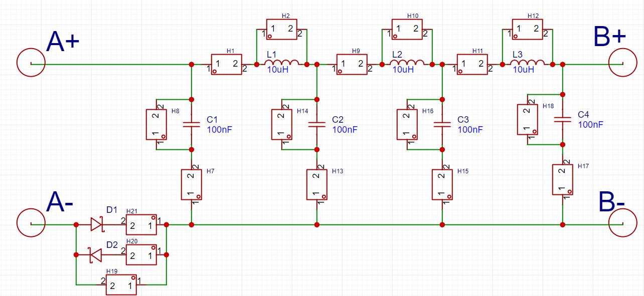Select the C2 capacitor symbol
Screen dimensions: 644x296
click(x=316, y=124)
